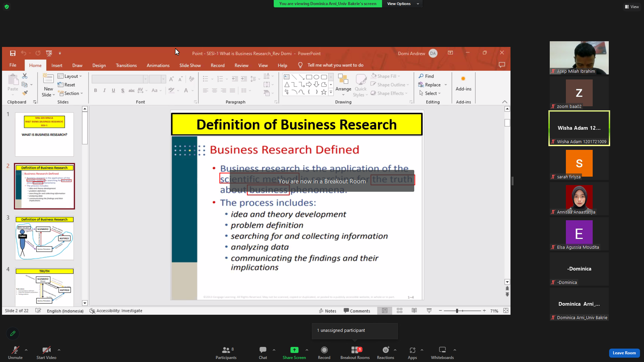Open Breakout Rooms in Zoom toolbar
Screen dimensions: 644x362
[x=355, y=353]
